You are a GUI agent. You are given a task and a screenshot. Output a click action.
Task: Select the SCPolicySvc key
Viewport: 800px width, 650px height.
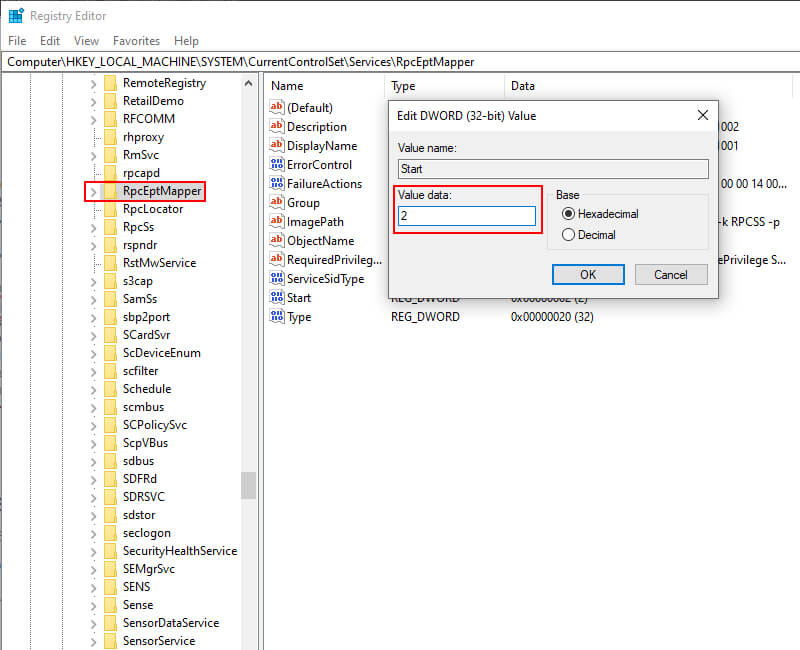[x=155, y=424]
